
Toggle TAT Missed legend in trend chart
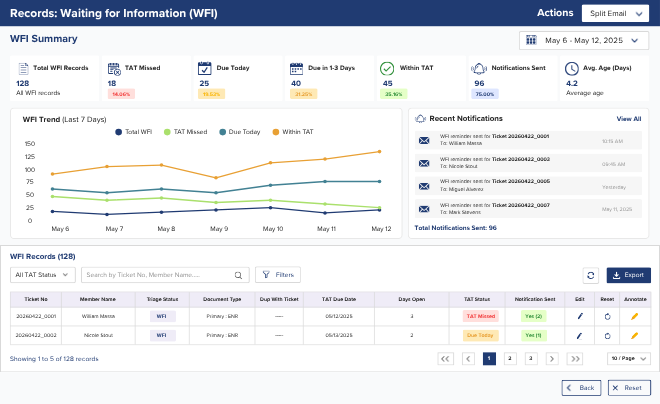tap(185, 132)
